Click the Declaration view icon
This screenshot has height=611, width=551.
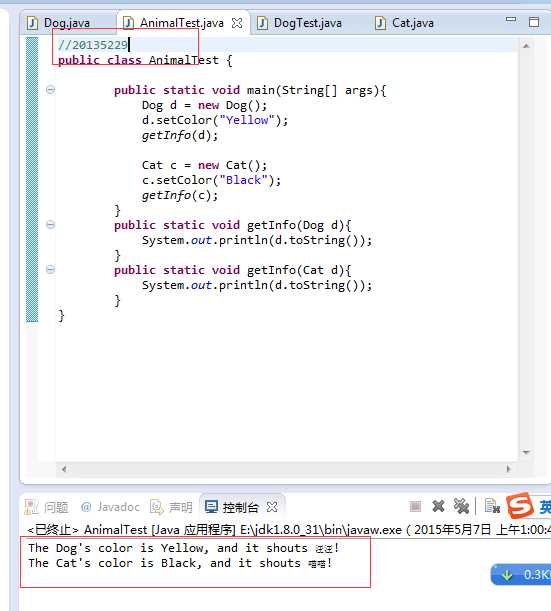pyautogui.click(x=157, y=507)
